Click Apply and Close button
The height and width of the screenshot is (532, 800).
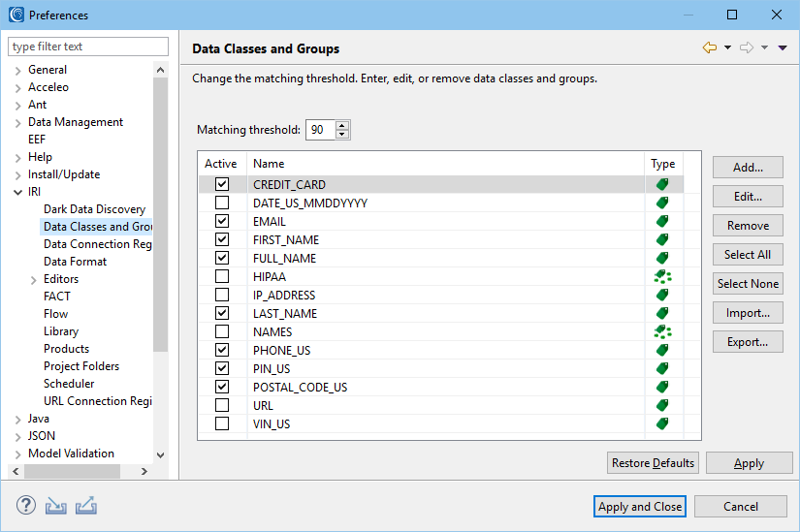click(x=640, y=507)
